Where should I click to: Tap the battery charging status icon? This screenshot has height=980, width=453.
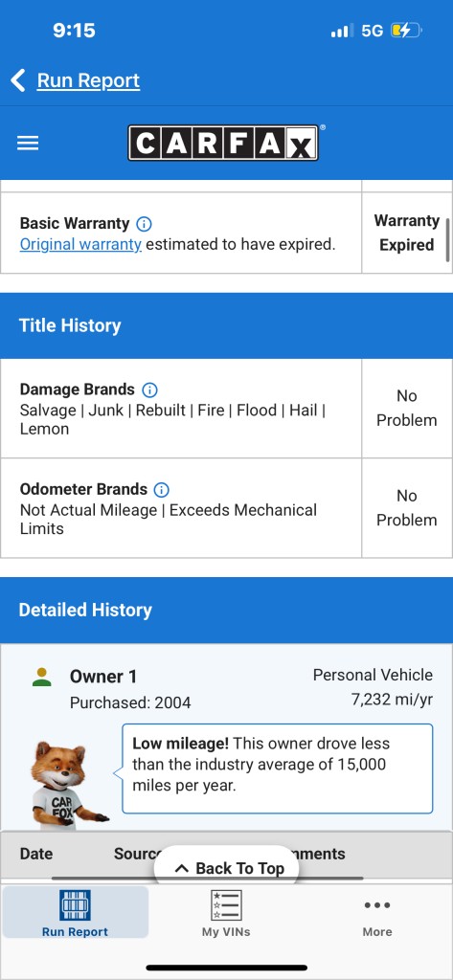(405, 30)
